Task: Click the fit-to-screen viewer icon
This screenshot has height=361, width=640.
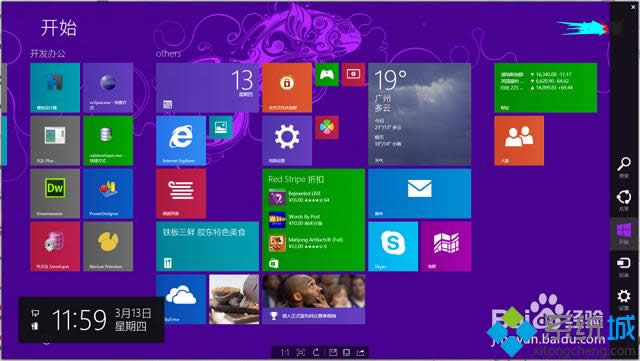Action: point(301,352)
